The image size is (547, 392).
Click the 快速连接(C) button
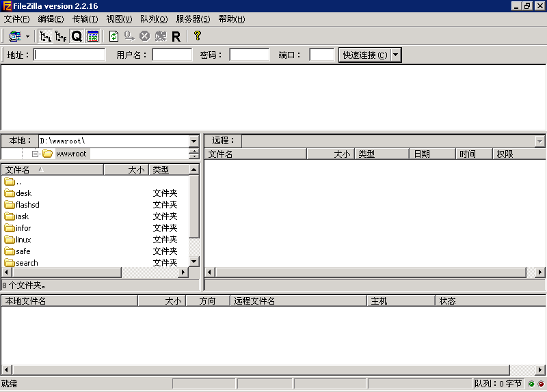point(365,55)
